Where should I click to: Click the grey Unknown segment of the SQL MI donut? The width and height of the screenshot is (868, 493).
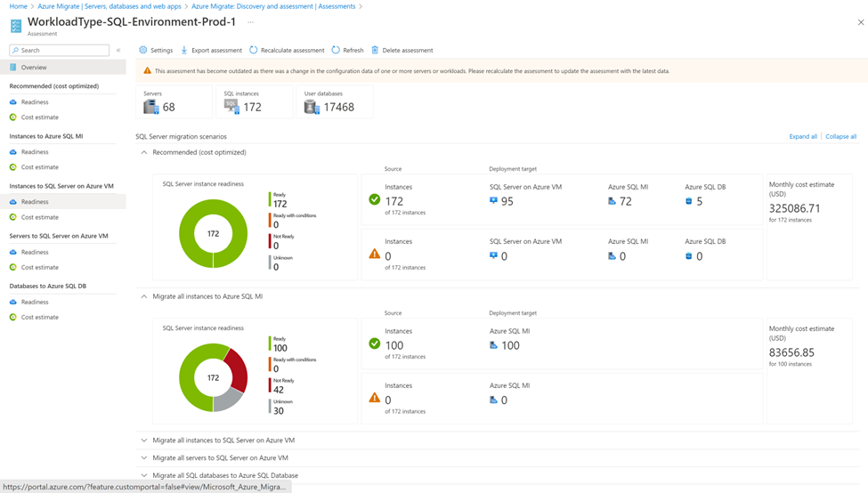228,400
